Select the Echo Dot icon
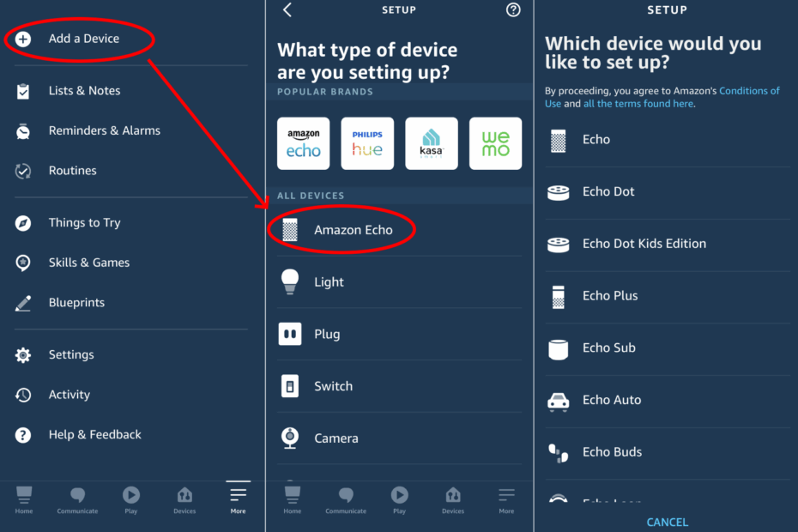This screenshot has width=798, height=532. point(559,192)
